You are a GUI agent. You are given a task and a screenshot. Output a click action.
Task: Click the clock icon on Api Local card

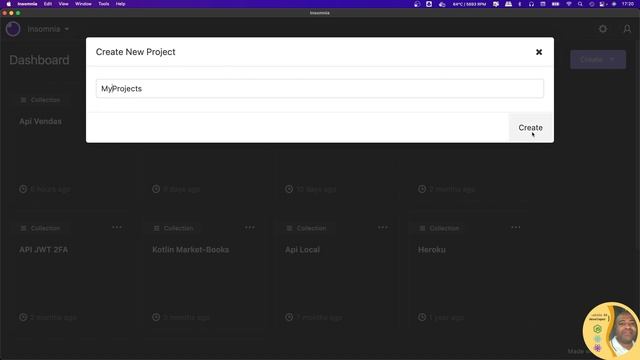(x=289, y=317)
